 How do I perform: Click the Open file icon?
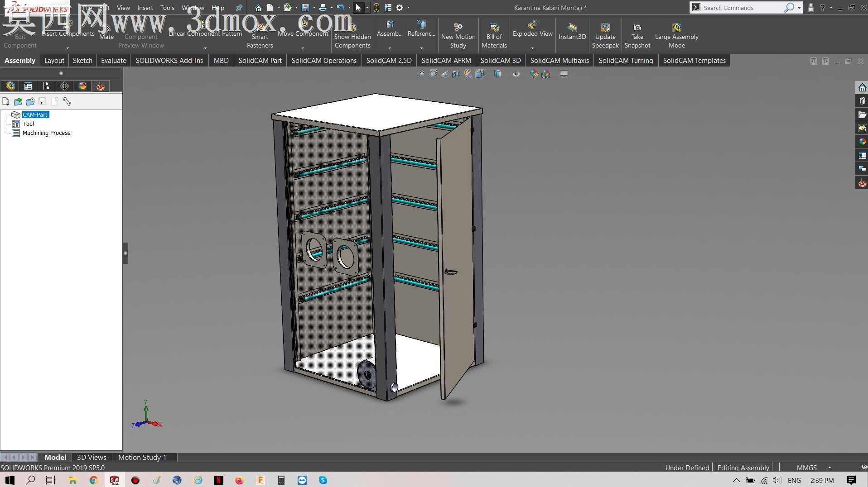[x=287, y=8]
